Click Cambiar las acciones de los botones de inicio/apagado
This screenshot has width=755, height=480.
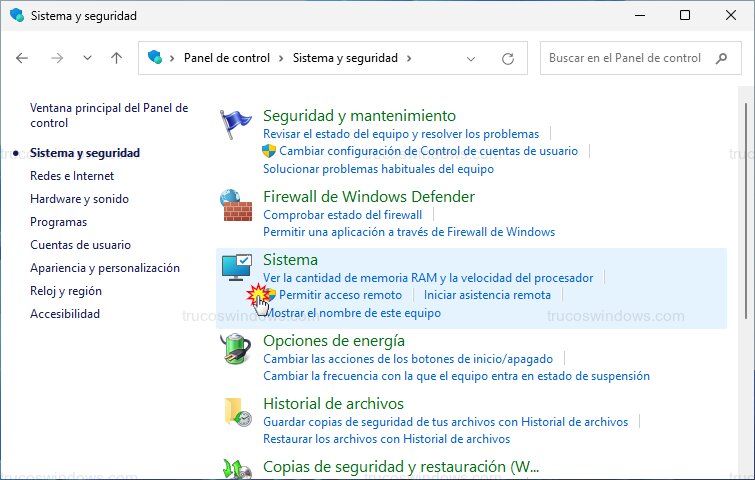[408, 359]
